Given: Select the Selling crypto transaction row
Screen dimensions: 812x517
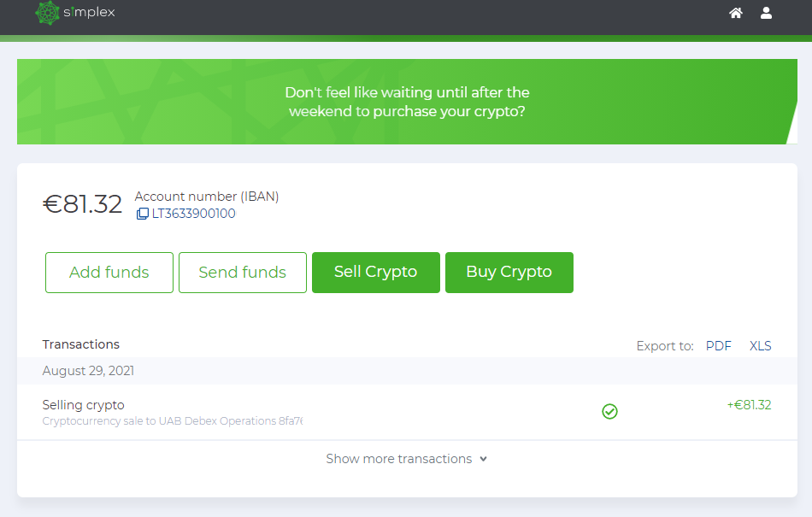Looking at the screenshot, I should [x=83, y=404].
